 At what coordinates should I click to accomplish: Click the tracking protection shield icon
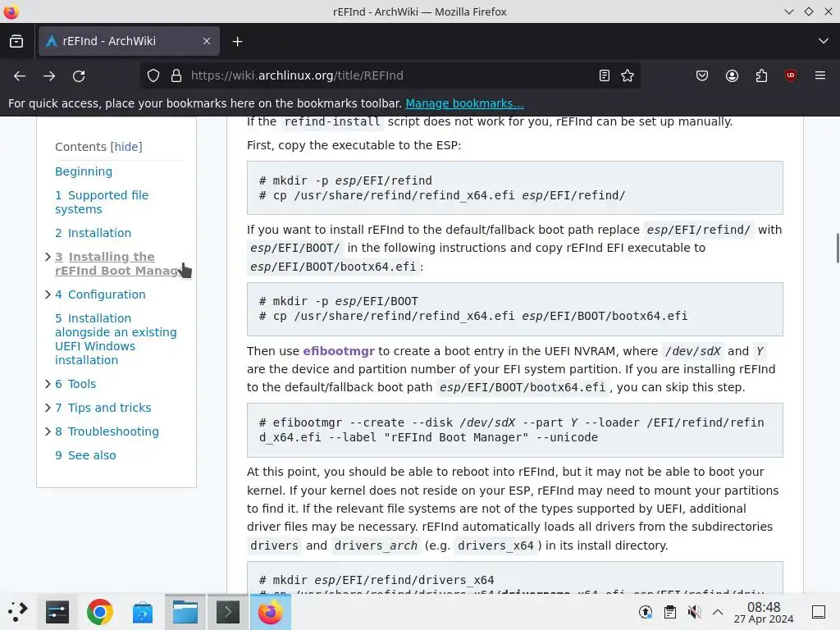[x=153, y=75]
